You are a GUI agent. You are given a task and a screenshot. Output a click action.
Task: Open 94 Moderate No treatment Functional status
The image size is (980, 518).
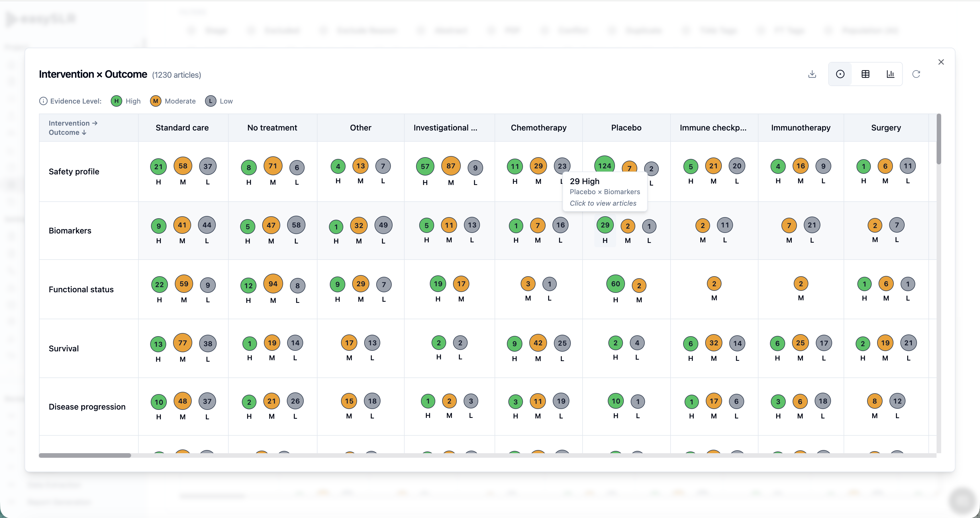point(273,284)
